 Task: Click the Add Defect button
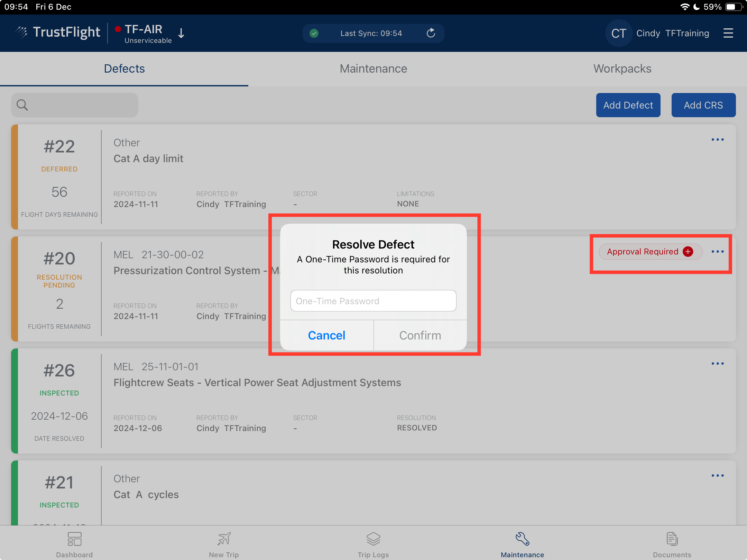628,105
